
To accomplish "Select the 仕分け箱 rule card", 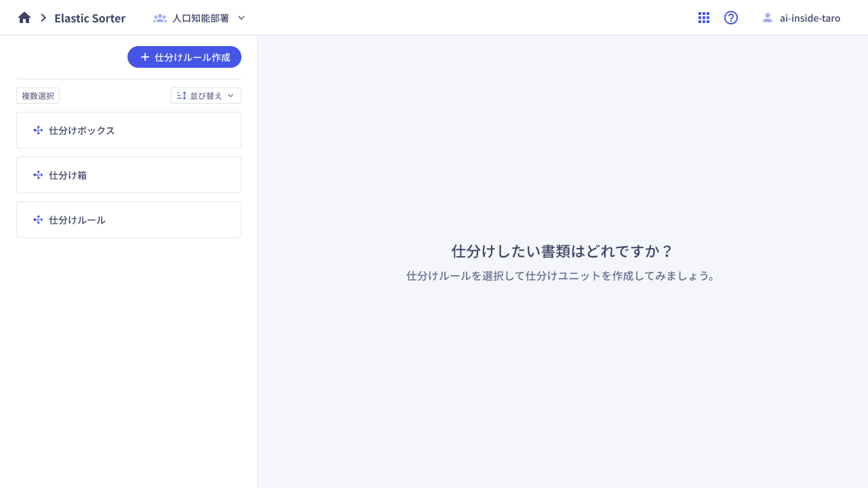I will pyautogui.click(x=129, y=175).
